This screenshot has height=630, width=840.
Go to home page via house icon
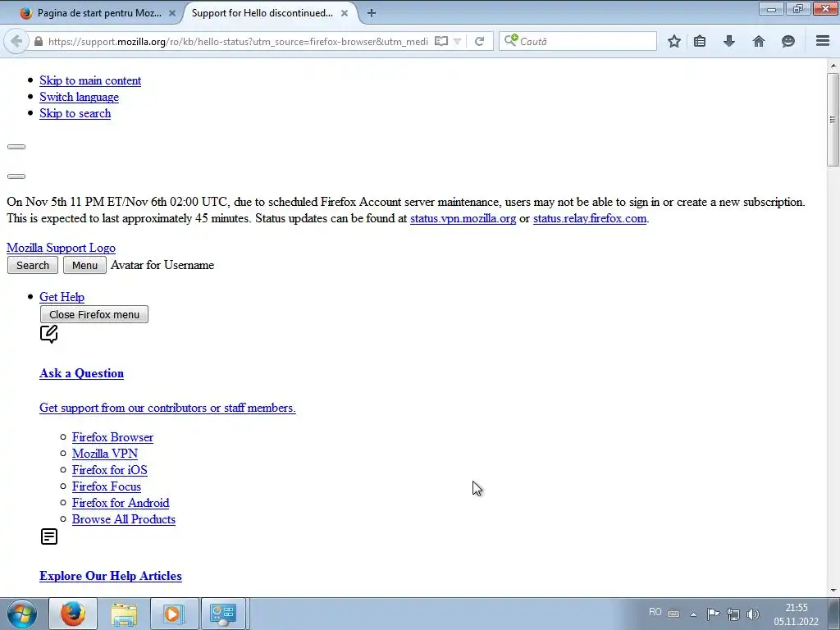(759, 41)
